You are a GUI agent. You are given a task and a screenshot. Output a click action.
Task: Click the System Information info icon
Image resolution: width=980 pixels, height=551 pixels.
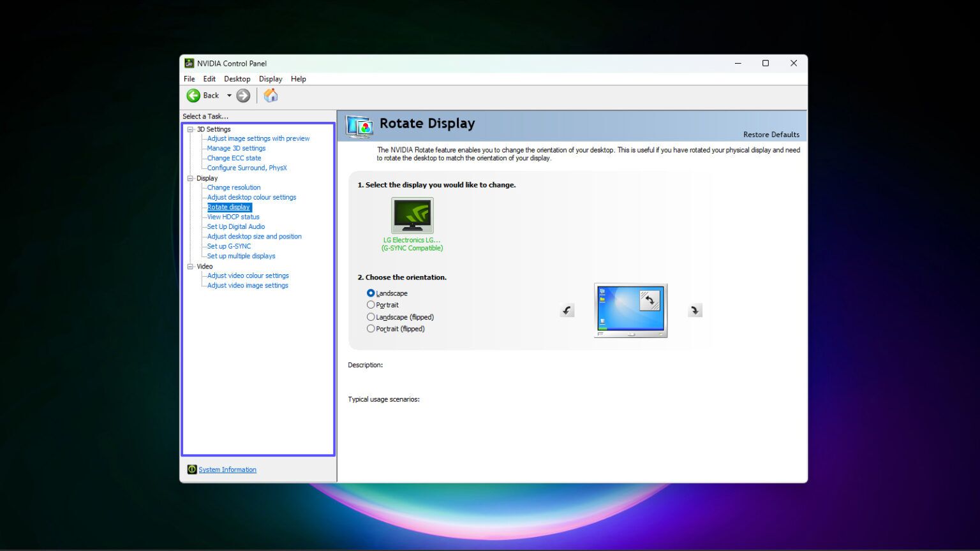(x=191, y=469)
